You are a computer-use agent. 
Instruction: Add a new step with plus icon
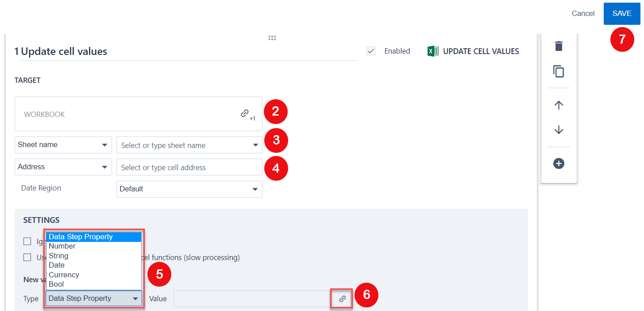[x=559, y=163]
